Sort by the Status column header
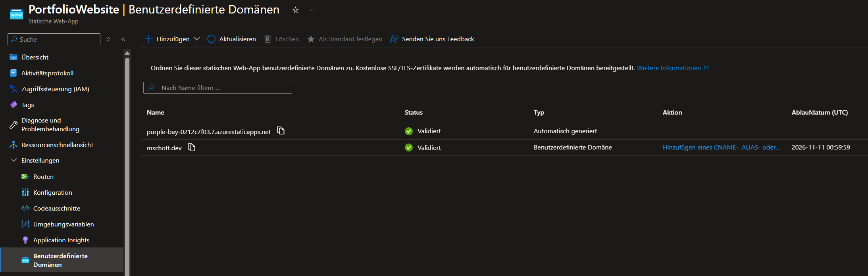The height and width of the screenshot is (276, 868). [414, 113]
